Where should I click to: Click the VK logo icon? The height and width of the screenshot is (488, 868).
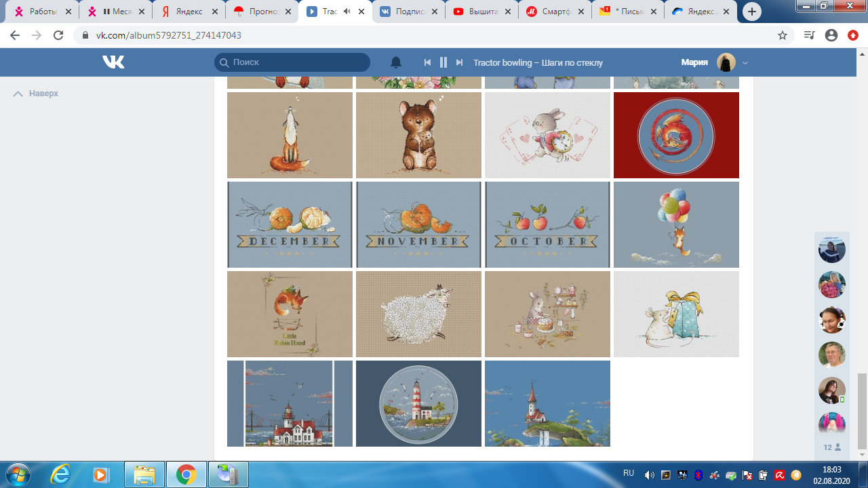(113, 62)
